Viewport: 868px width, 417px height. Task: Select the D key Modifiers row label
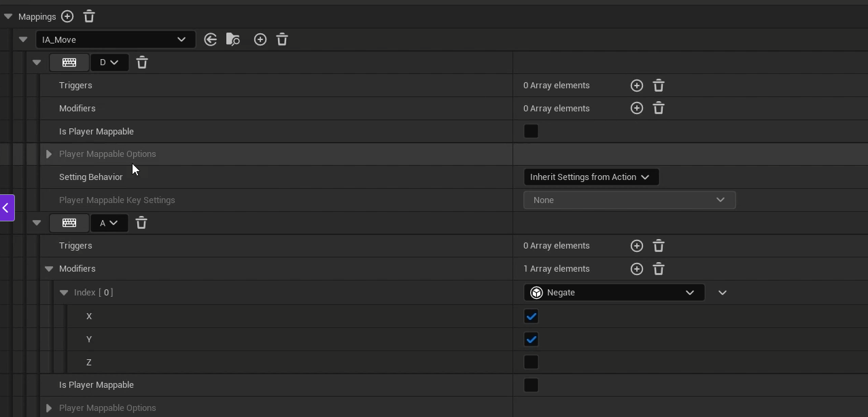pos(77,109)
